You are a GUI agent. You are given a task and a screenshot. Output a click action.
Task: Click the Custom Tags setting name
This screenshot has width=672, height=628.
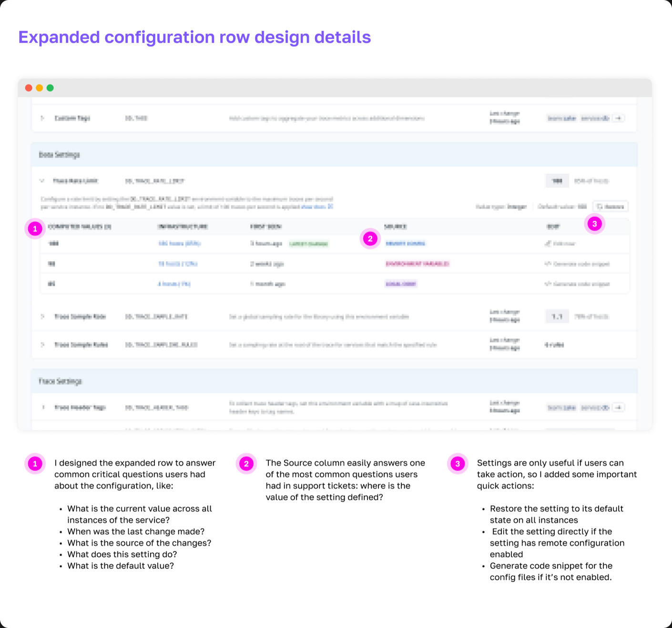pos(72,118)
